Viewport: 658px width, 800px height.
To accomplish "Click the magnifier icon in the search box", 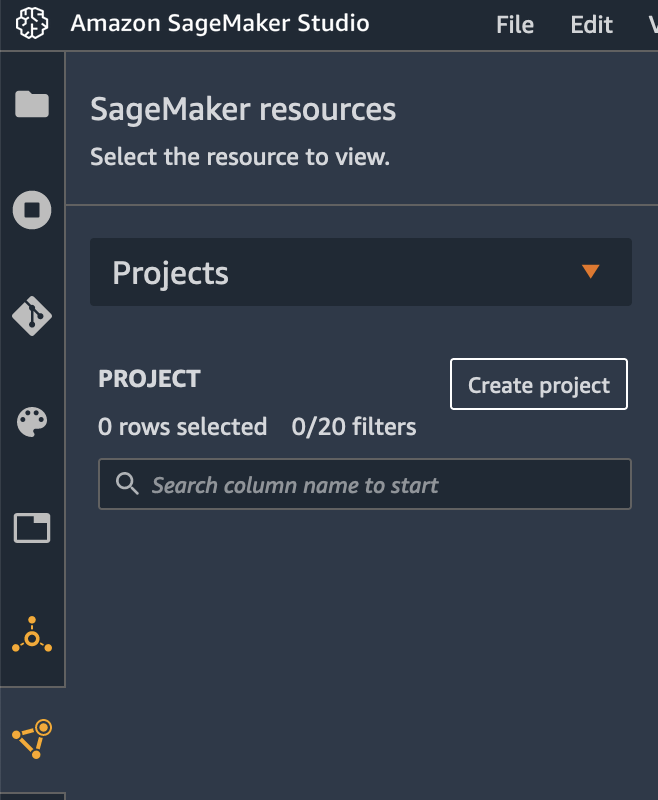I will [x=127, y=483].
